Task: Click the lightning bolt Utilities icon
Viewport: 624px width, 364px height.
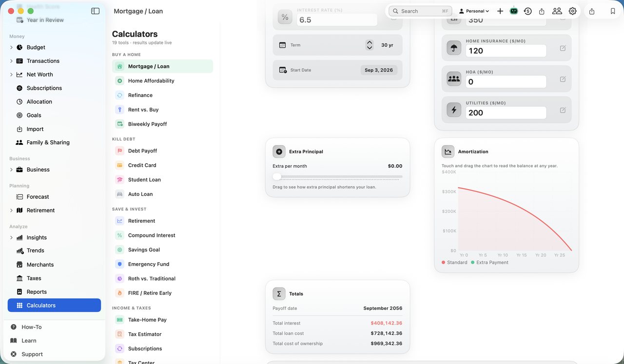Action: pos(454,110)
